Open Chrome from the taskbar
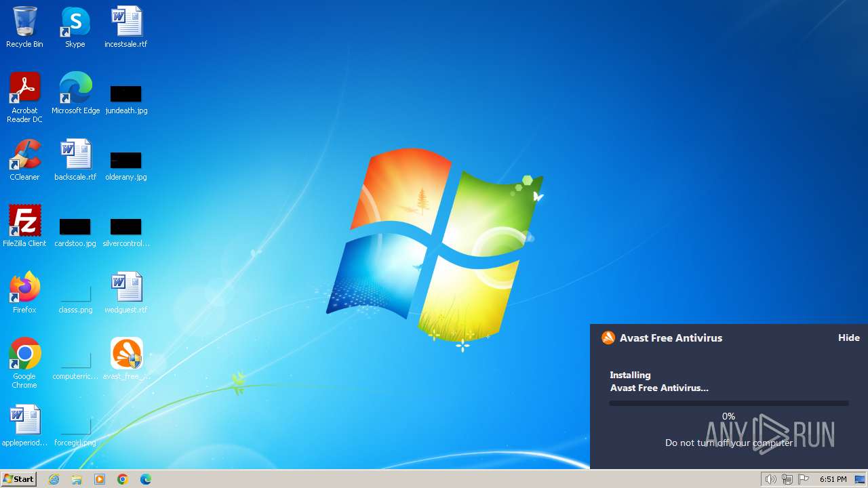Viewport: 868px width, 488px height. click(x=123, y=479)
